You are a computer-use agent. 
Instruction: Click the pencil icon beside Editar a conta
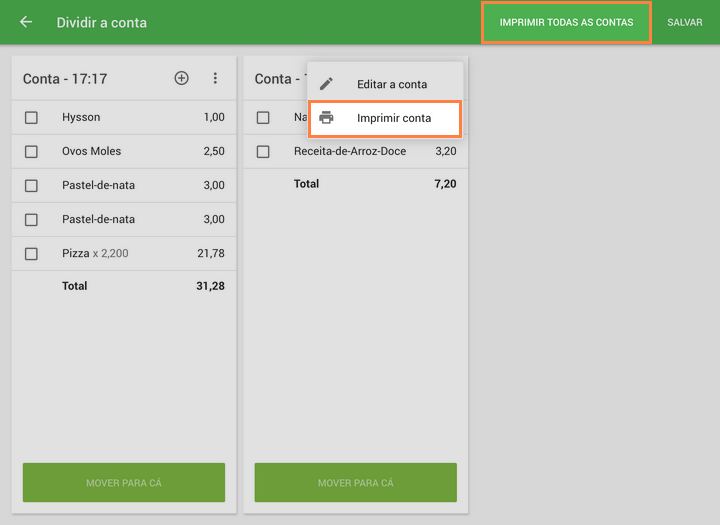click(x=326, y=84)
